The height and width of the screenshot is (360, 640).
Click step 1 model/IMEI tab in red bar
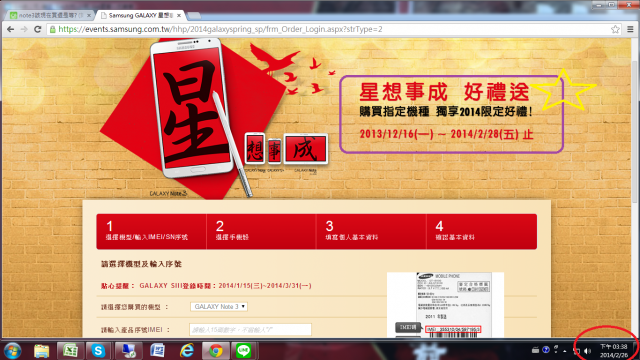(x=151, y=231)
